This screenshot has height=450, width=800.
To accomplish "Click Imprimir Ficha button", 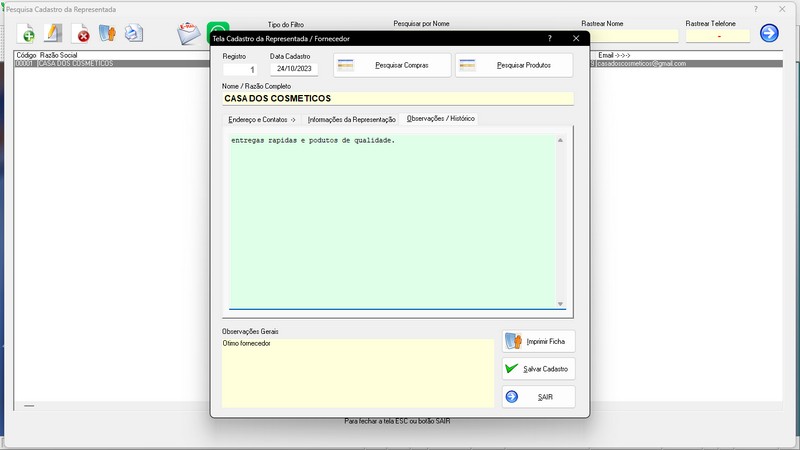I will [x=538, y=341].
